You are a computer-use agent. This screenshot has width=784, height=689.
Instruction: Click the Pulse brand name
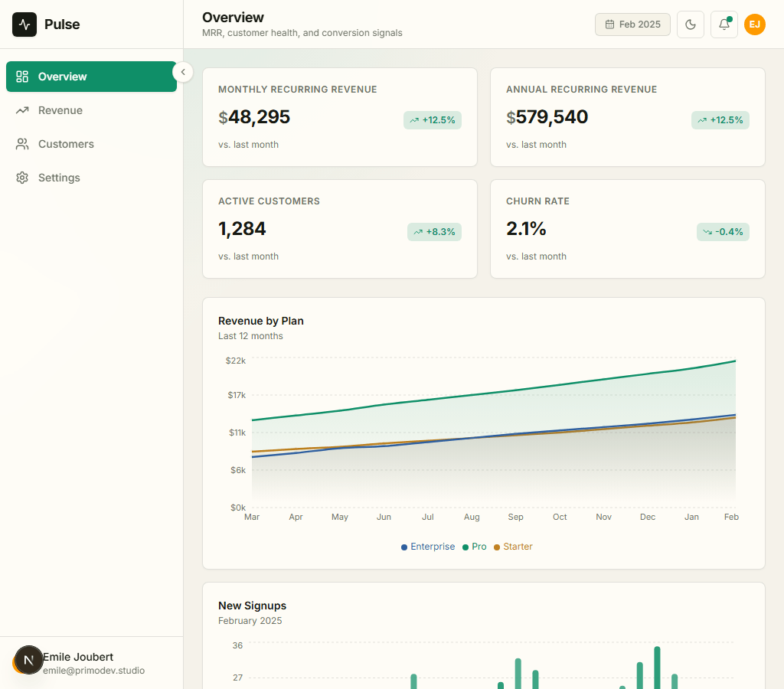(62, 24)
